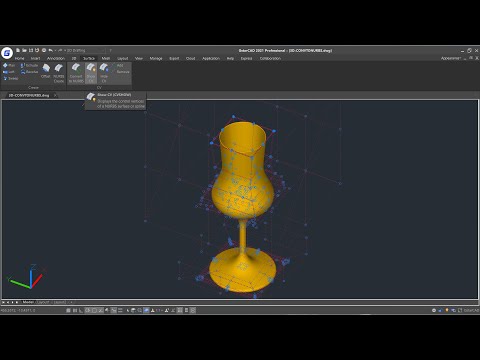The width and height of the screenshot is (480, 360).
Task: Close the 3D-CONVTONURBS.dwg document tab
Action: 55,95
